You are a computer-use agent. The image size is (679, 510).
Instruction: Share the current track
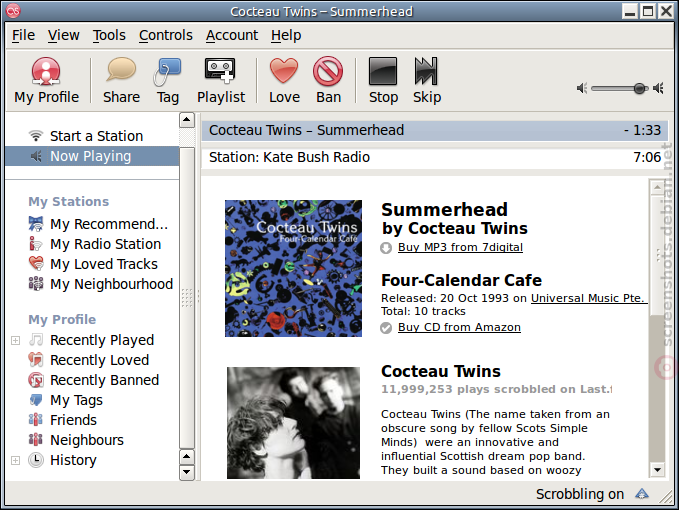tap(121, 80)
